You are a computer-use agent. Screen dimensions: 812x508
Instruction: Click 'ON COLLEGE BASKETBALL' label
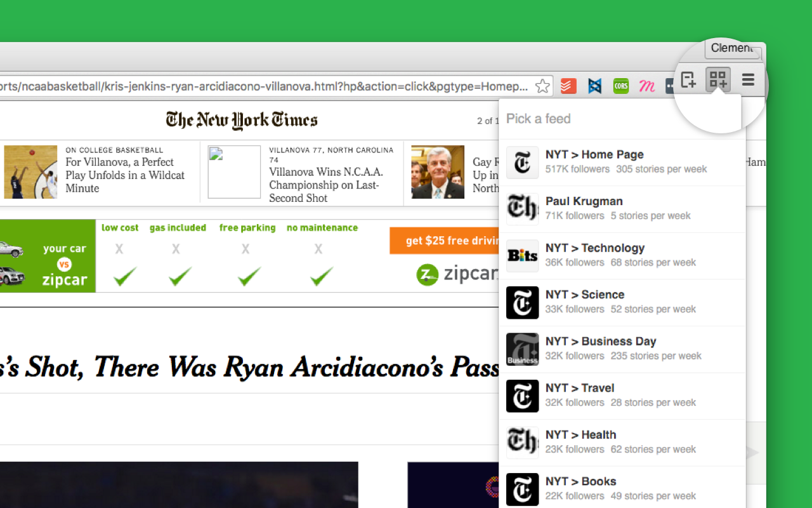[114, 150]
